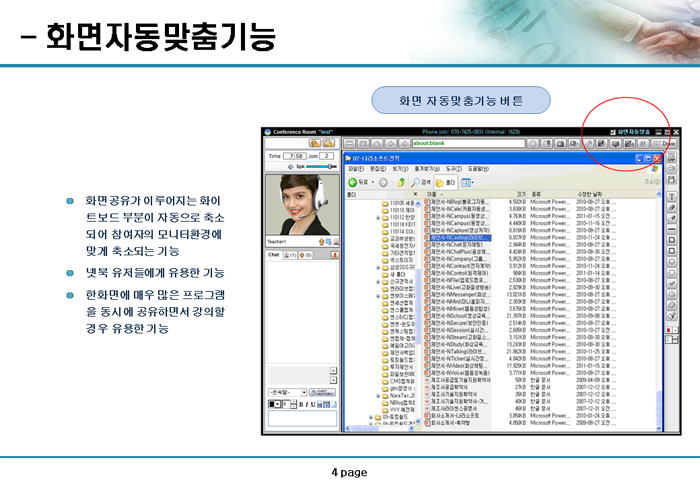
Task: Click the Explorer forward arrow icon
Action: click(x=383, y=182)
